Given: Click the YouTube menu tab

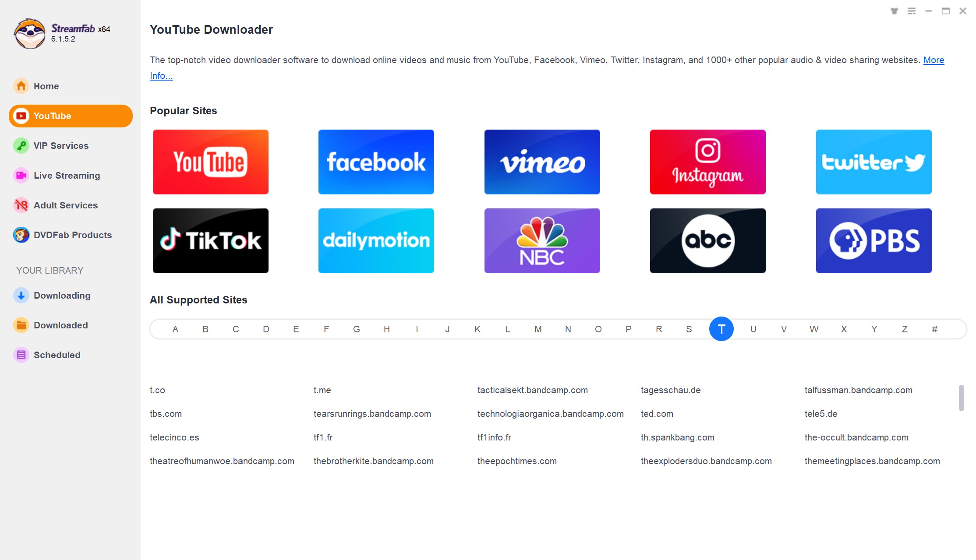Looking at the screenshot, I should coord(71,115).
